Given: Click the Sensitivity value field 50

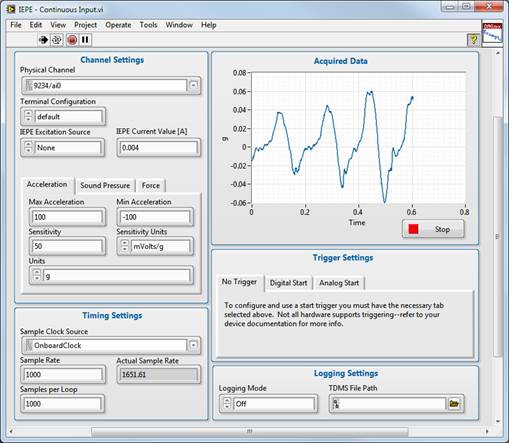Looking at the screenshot, I should pos(67,246).
